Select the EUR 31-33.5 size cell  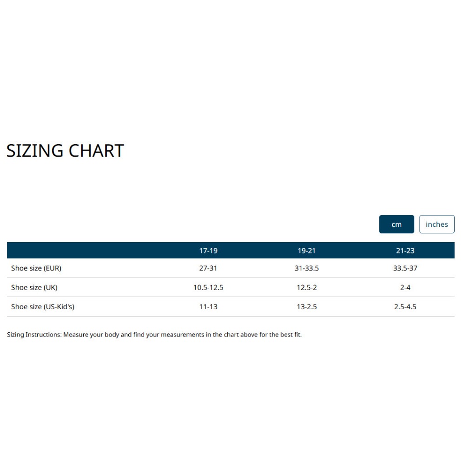(x=307, y=268)
